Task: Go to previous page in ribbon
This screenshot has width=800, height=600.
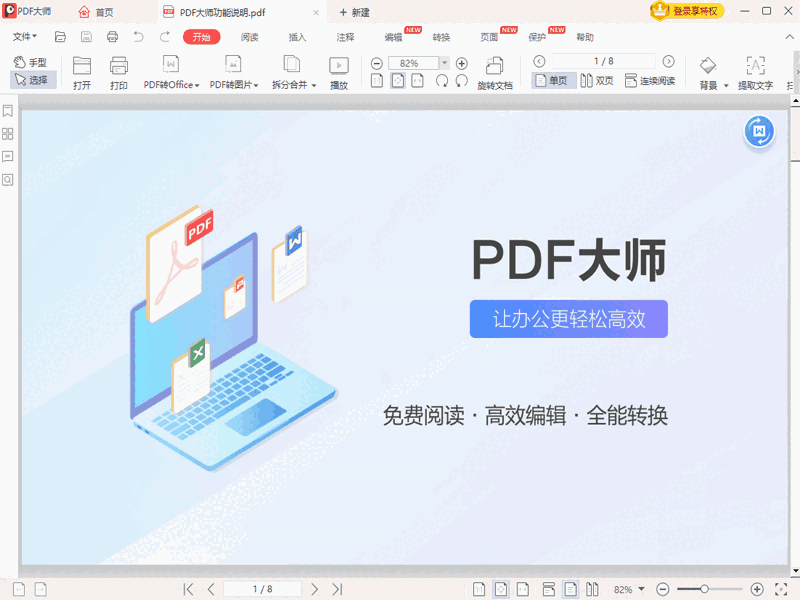Action: pyautogui.click(x=539, y=61)
